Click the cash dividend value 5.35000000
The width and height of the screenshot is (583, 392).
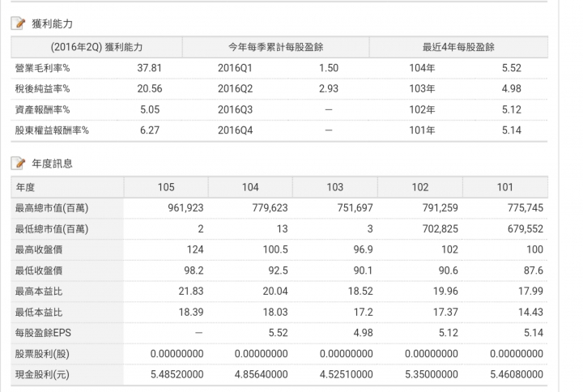432,374
